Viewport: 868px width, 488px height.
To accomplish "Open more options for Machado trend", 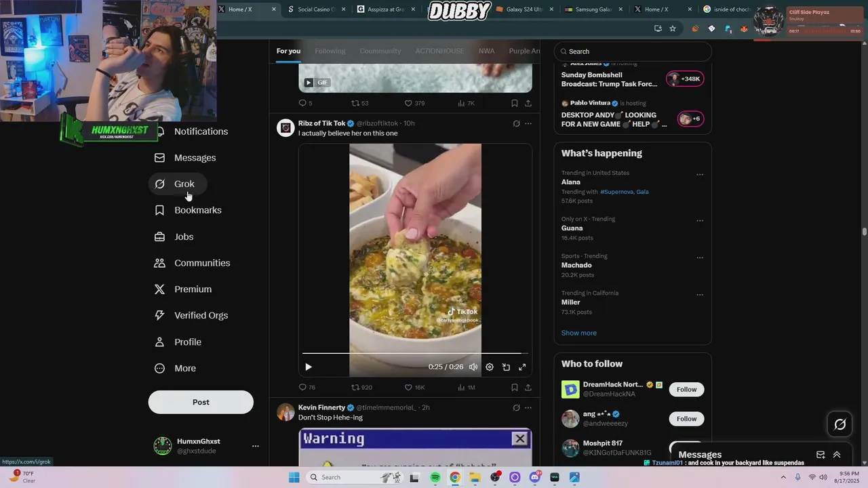I will tap(700, 258).
